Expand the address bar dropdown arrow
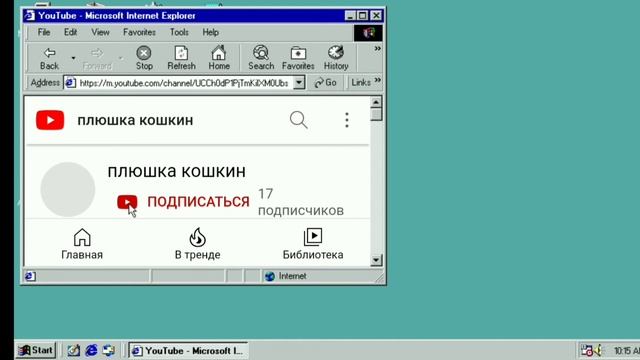This screenshot has height=360, width=640. click(x=299, y=83)
